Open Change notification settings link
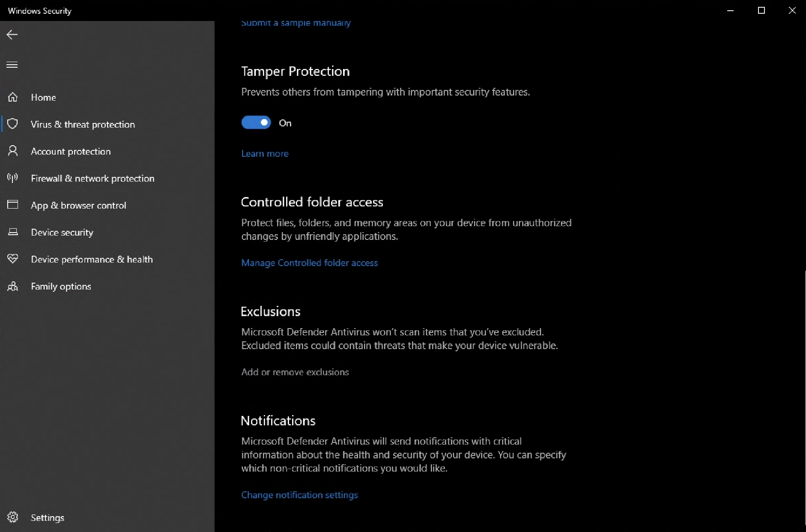Viewport: 806px width, 532px height. coord(299,495)
